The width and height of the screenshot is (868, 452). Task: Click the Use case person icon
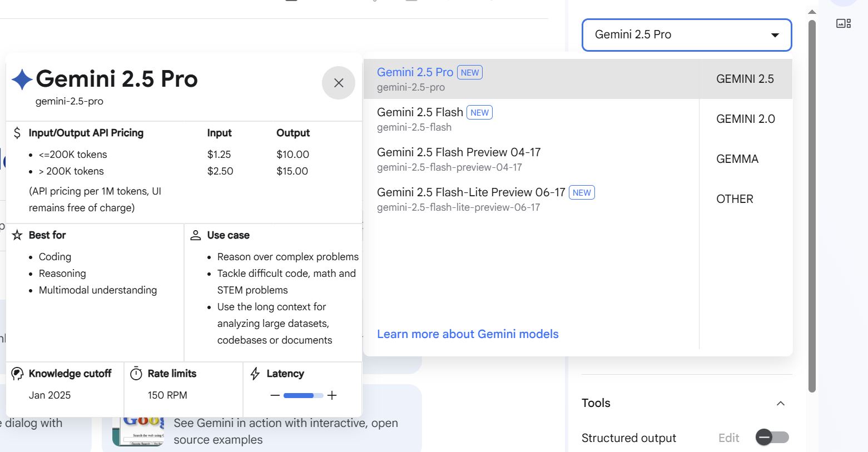pyautogui.click(x=196, y=235)
